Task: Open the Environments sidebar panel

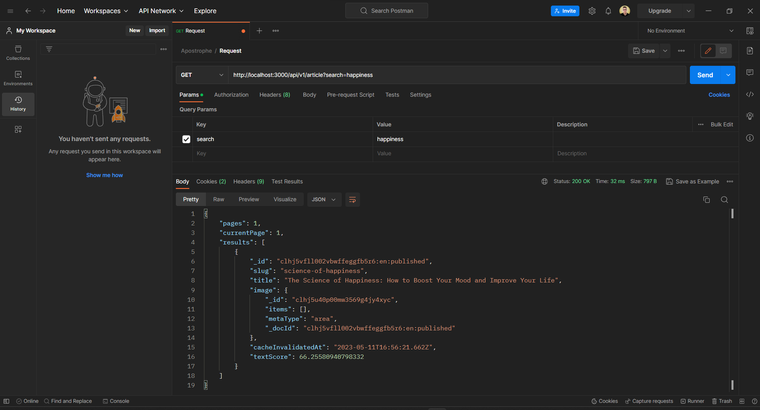Action: click(x=18, y=78)
